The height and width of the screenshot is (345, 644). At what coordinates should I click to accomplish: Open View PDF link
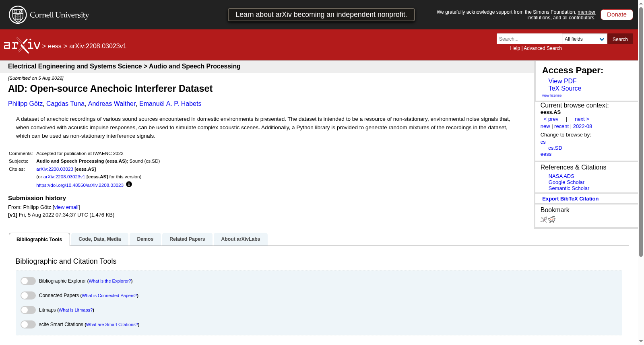coord(562,81)
